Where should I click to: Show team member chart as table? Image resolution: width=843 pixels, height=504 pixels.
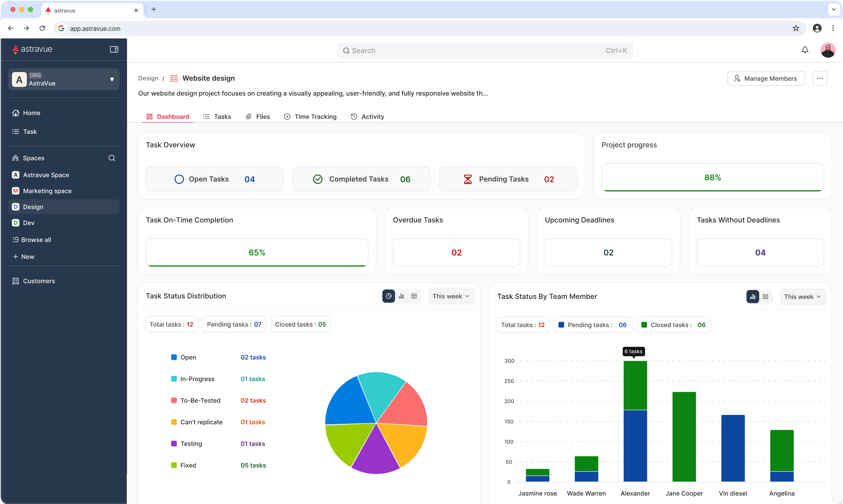(765, 297)
